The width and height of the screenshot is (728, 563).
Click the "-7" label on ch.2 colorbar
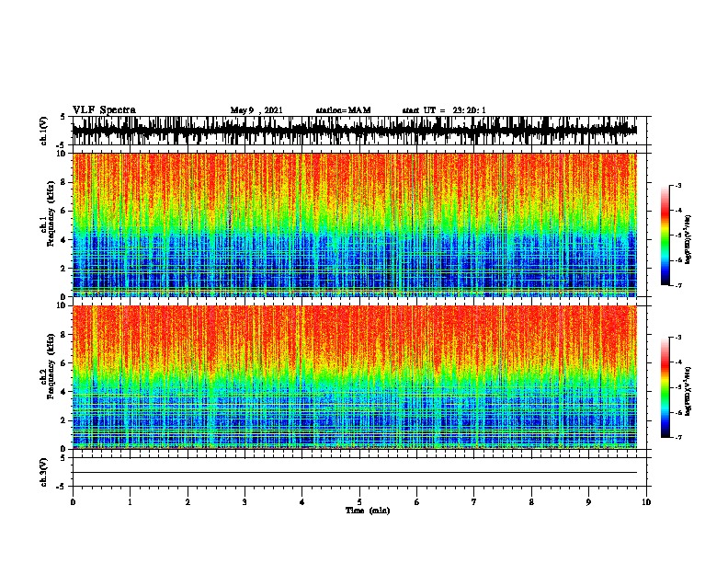[x=677, y=438]
